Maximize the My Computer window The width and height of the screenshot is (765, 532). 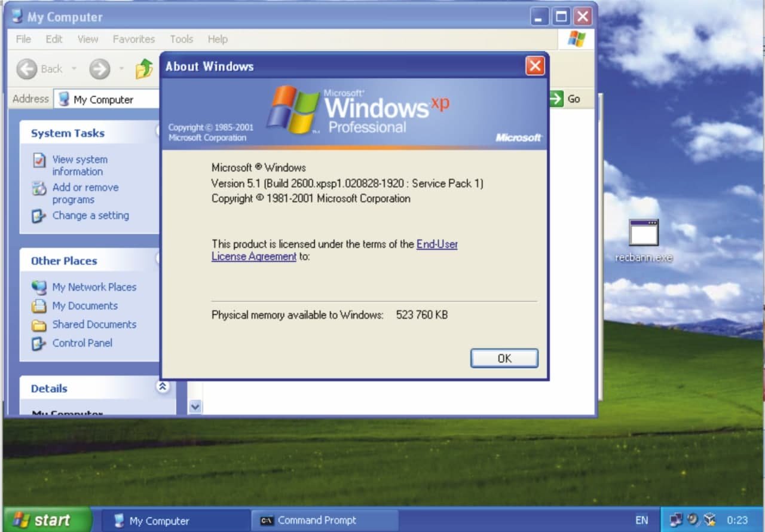pos(561,17)
